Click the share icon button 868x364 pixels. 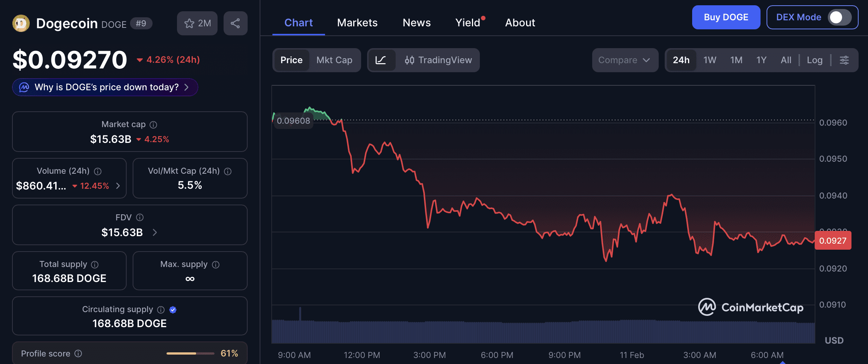pyautogui.click(x=235, y=23)
